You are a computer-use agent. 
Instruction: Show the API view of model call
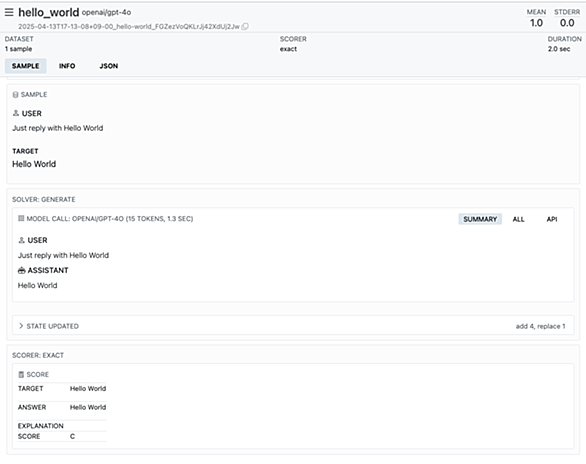pyautogui.click(x=552, y=219)
